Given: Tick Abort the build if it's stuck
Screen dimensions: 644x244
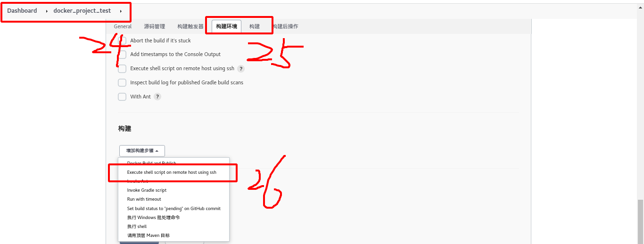Looking at the screenshot, I should (122, 41).
